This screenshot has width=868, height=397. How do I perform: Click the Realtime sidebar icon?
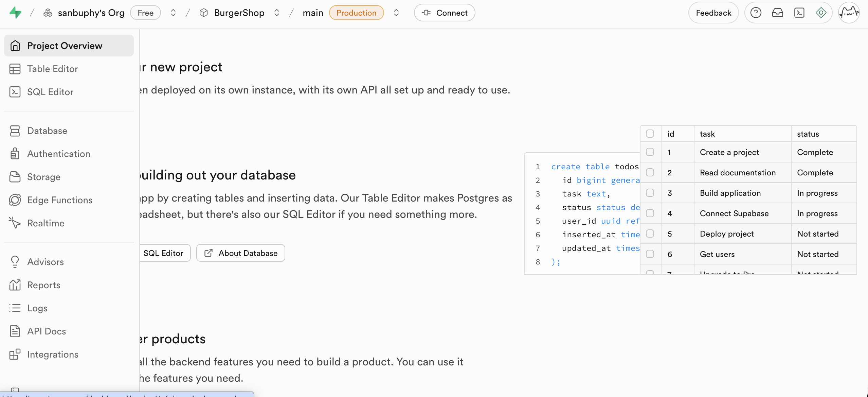coord(15,223)
